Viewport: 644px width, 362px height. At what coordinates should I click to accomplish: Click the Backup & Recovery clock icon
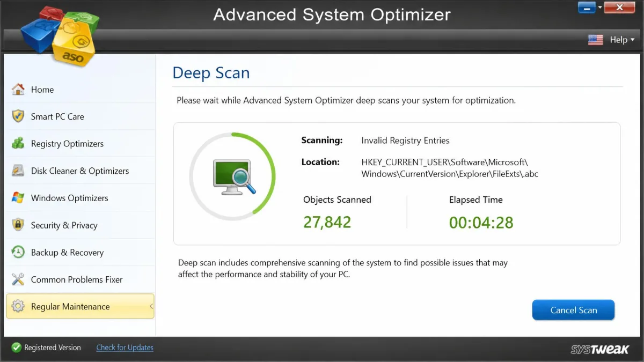(18, 252)
